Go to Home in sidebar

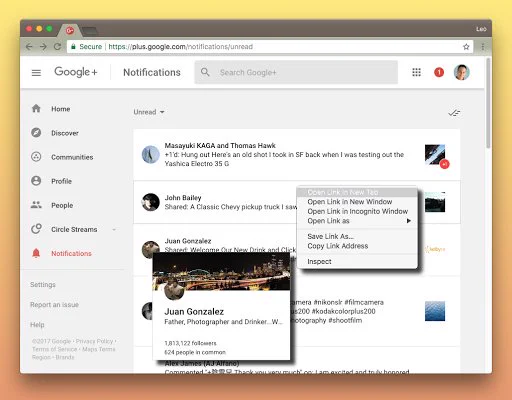61,109
